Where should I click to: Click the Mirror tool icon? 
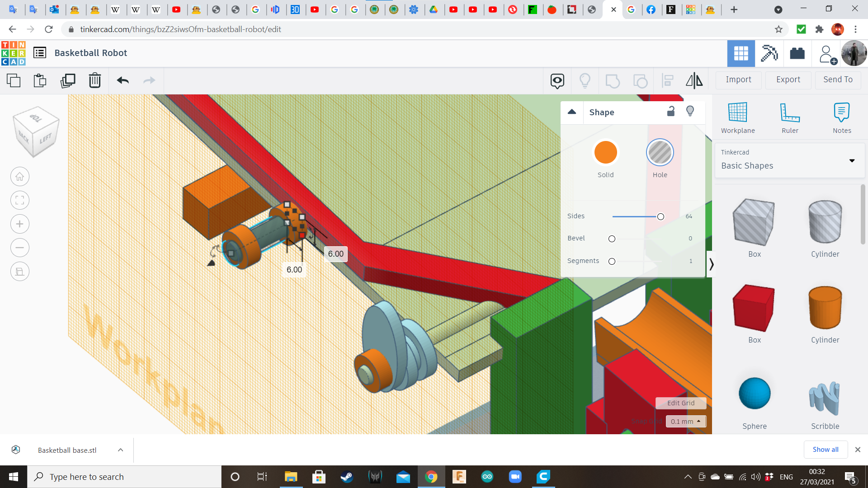[694, 80]
